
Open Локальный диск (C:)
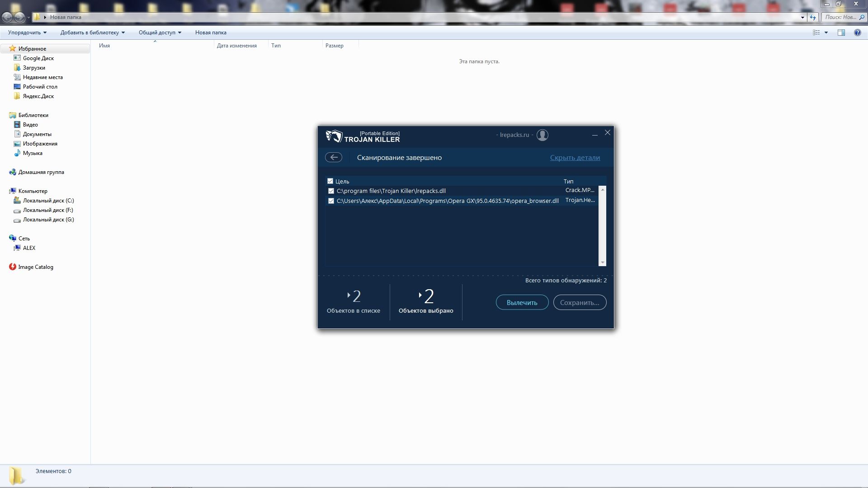coord(48,201)
